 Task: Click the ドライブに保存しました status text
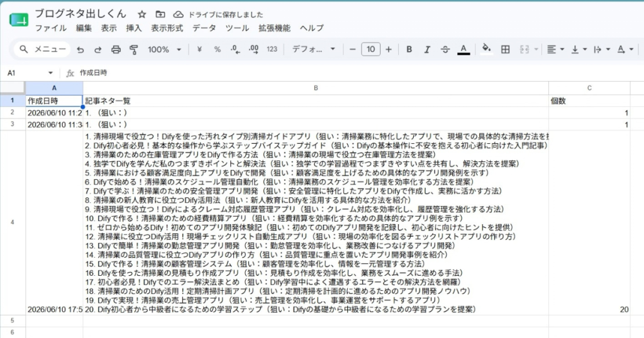226,15
